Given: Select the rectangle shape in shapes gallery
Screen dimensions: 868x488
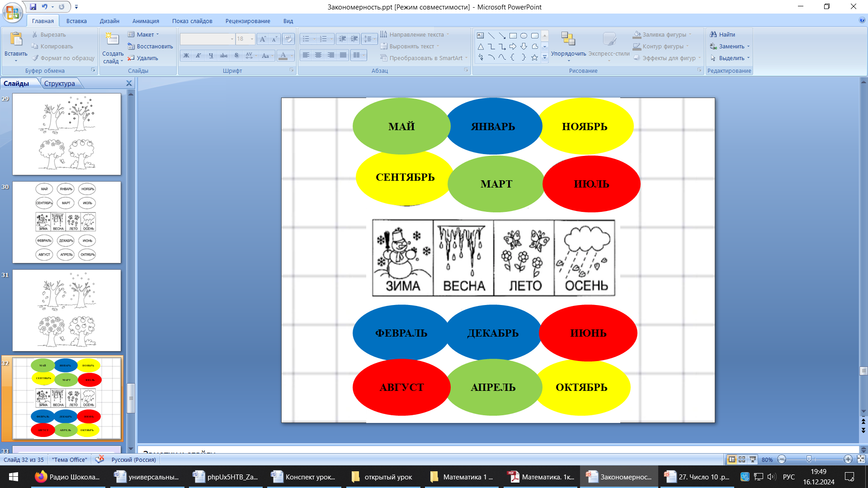Looking at the screenshot, I should [513, 36].
